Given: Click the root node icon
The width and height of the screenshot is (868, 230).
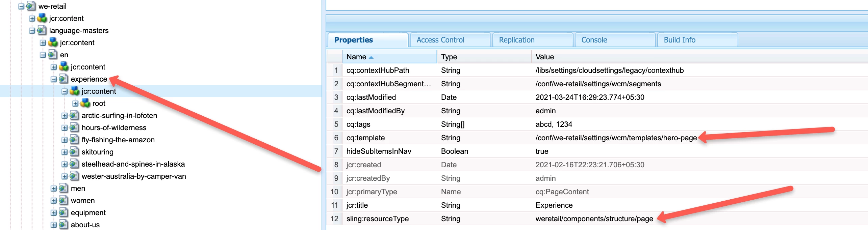Looking at the screenshot, I should click(x=85, y=103).
